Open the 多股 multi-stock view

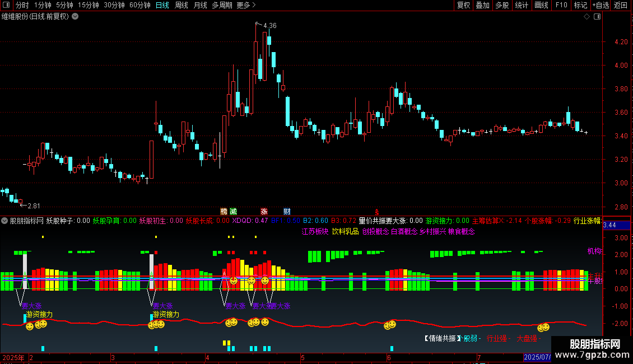tap(502, 5)
